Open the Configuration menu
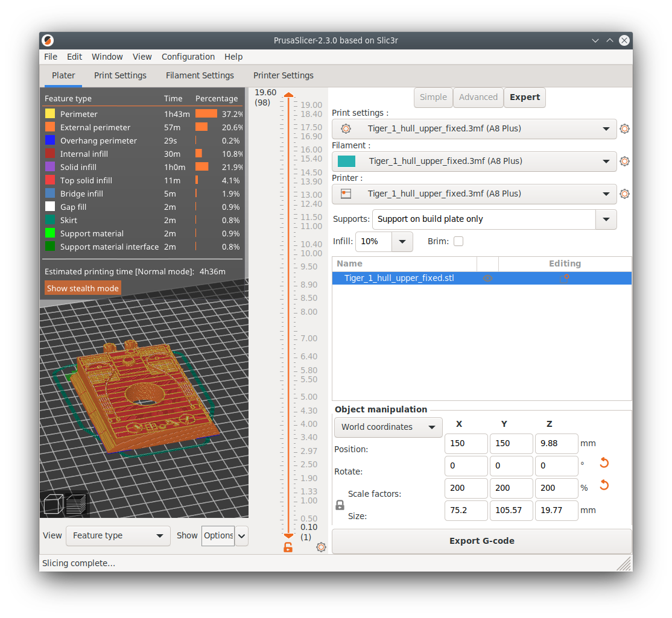The image size is (672, 618). coord(188,56)
